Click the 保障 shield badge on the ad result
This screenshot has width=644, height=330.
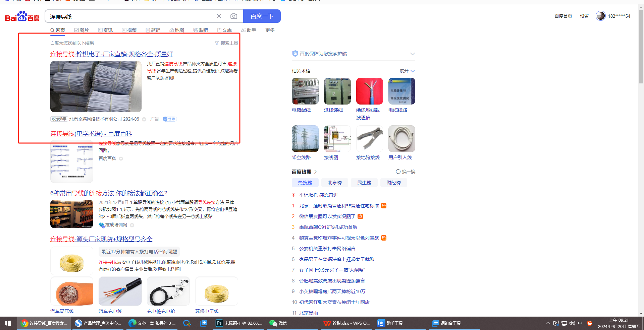tap(170, 119)
